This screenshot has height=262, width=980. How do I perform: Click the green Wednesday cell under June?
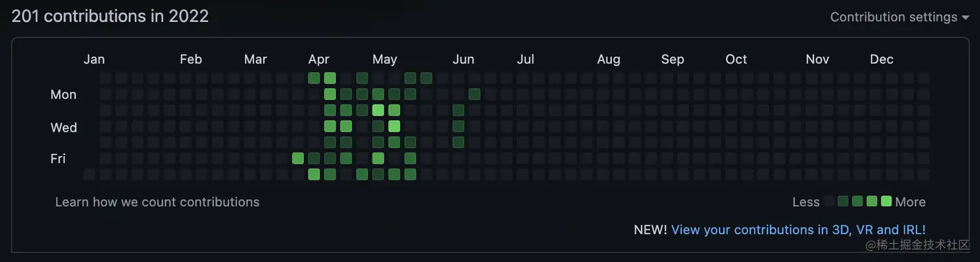coord(458,126)
